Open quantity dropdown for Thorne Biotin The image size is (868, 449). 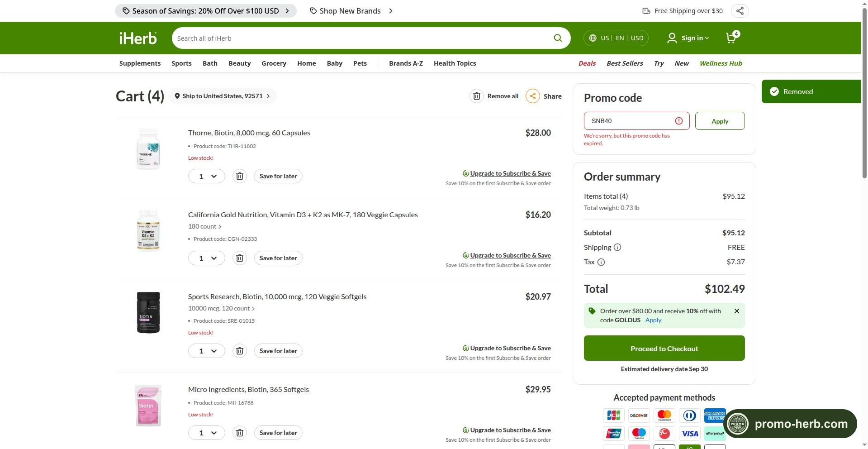(207, 176)
